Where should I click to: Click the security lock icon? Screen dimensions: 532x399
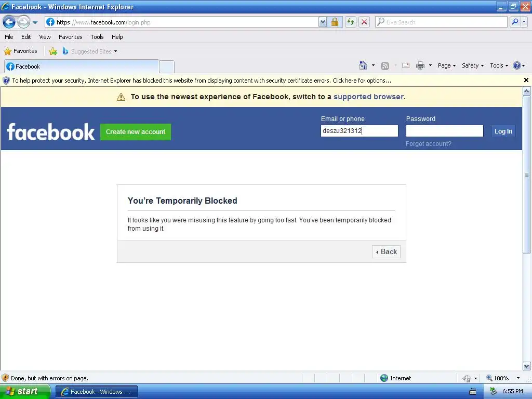pos(335,22)
